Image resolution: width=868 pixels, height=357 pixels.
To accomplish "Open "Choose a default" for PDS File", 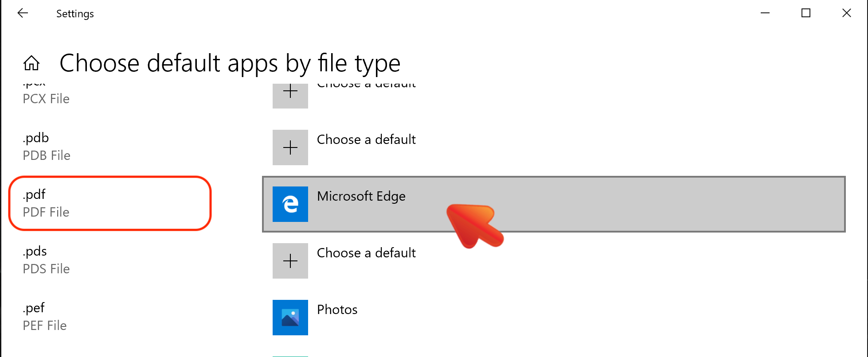I will click(x=366, y=253).
